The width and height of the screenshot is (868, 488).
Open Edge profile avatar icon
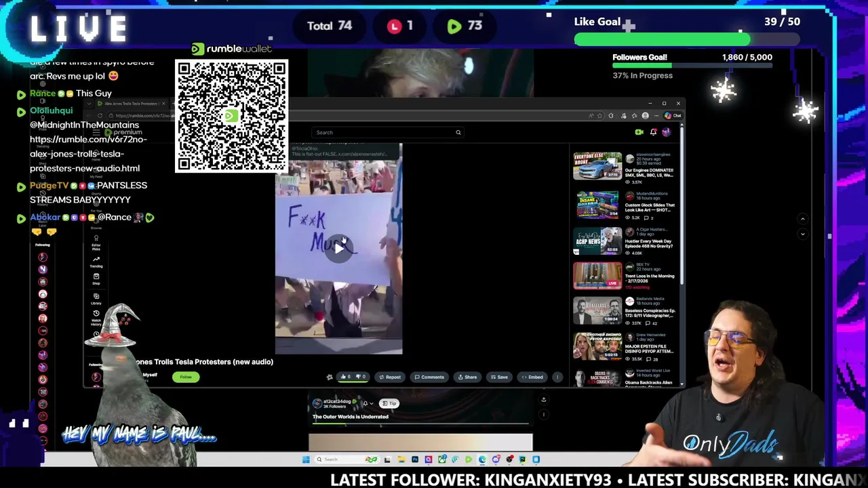tap(645, 116)
